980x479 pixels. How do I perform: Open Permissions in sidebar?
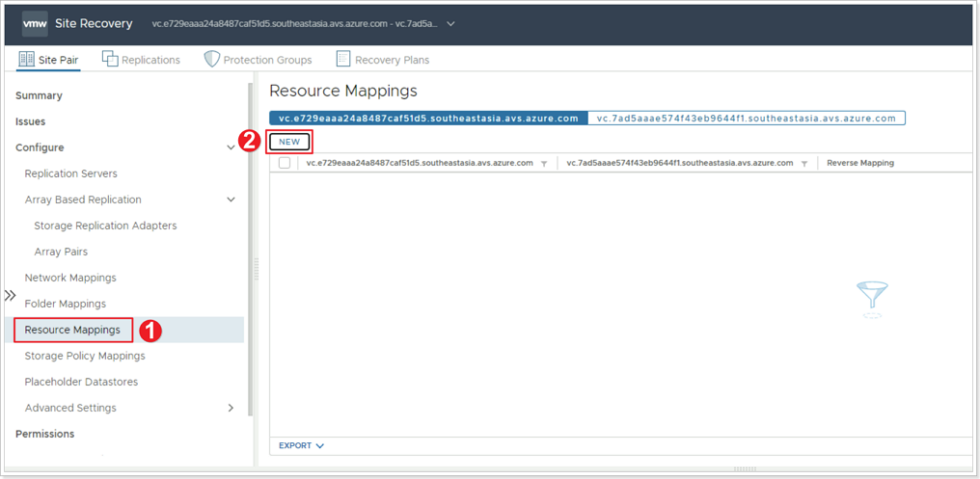coord(45,434)
